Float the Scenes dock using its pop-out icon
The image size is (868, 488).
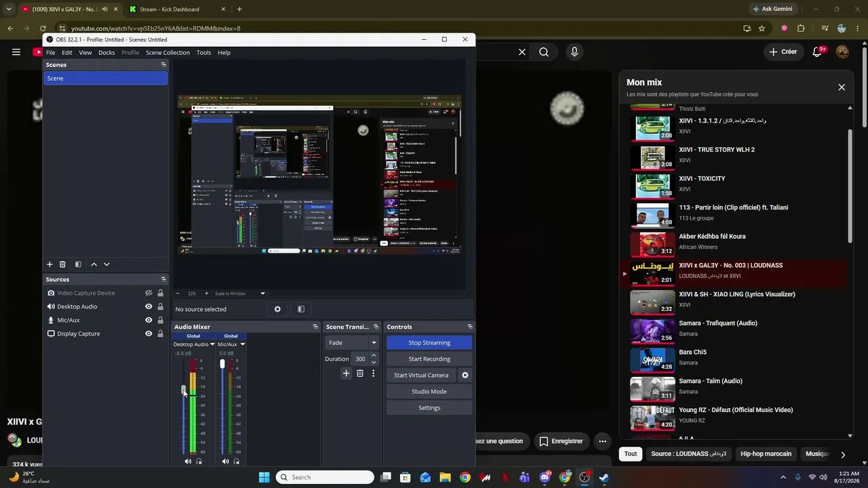click(x=163, y=64)
